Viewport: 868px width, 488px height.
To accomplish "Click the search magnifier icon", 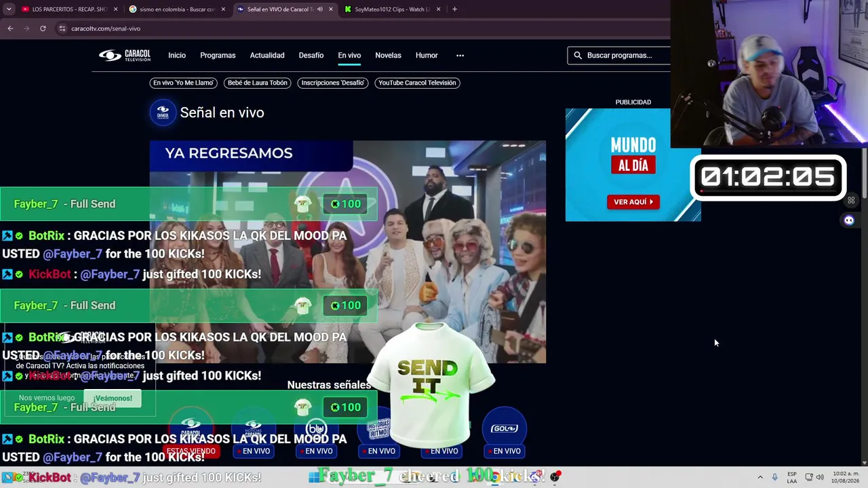I will tap(578, 56).
